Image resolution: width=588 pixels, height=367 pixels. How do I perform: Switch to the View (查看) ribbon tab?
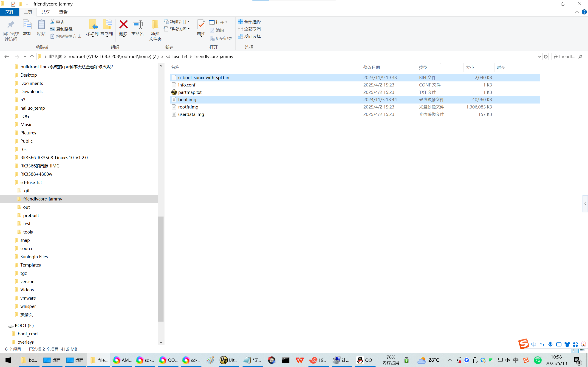pos(63,12)
